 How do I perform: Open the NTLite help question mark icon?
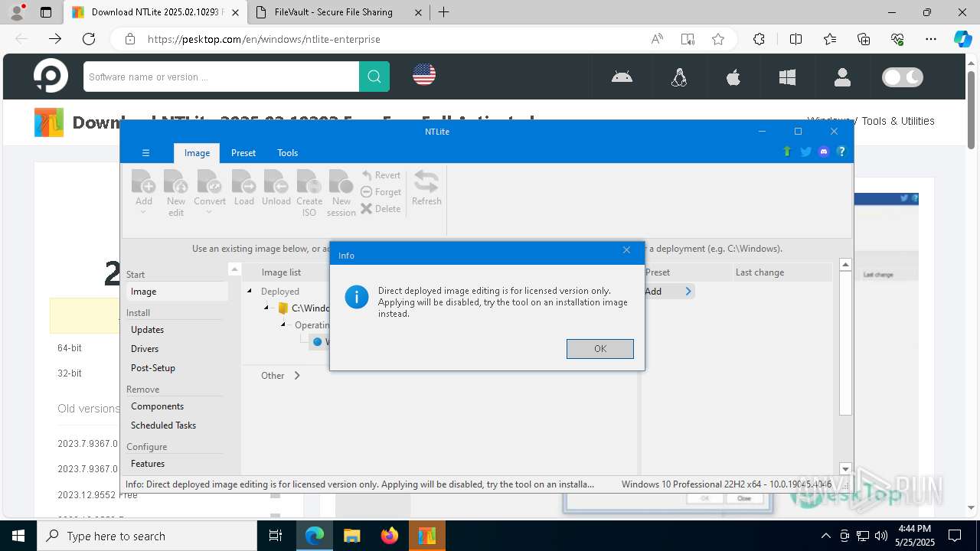[x=841, y=152]
